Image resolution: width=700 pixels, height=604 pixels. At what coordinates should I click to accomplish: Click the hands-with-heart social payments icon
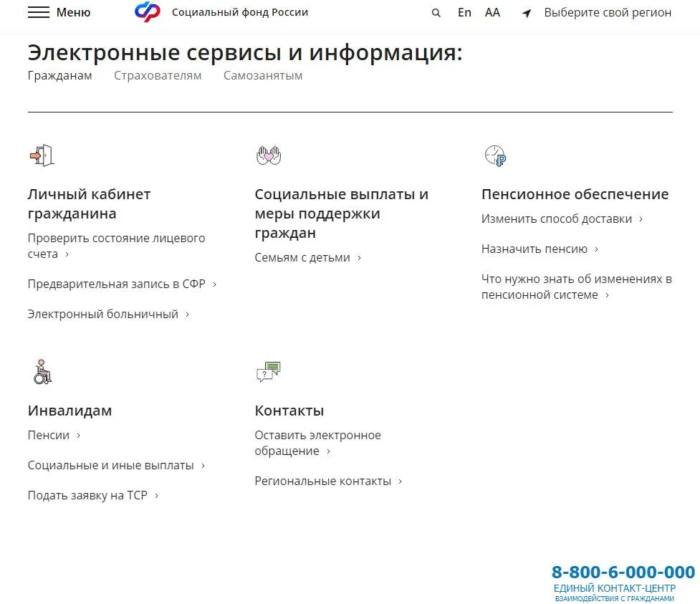point(269,155)
